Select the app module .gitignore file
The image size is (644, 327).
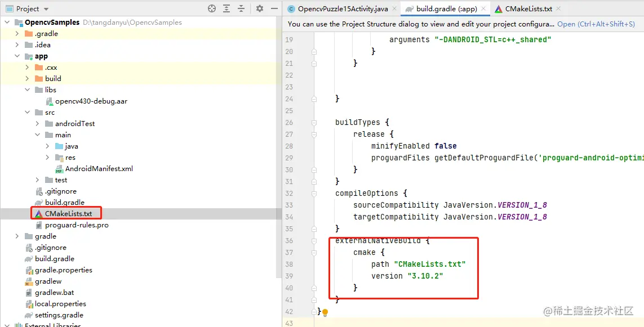60,191
